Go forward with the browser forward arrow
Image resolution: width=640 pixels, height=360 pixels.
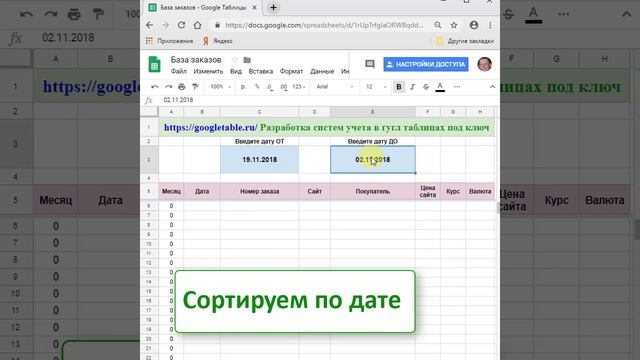tap(165, 25)
